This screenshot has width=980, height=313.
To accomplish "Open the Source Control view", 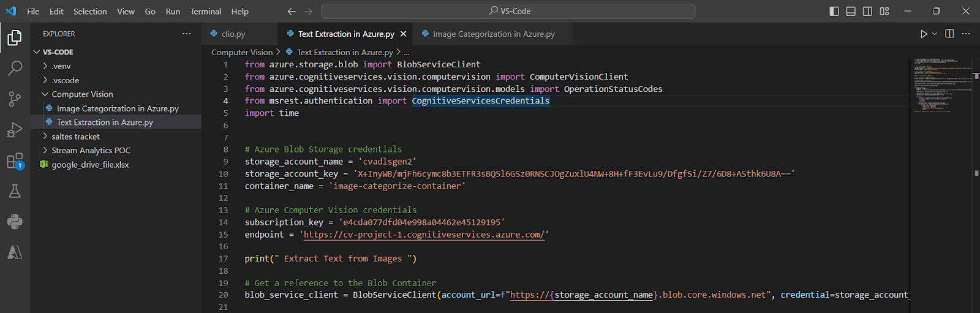I will (x=15, y=99).
